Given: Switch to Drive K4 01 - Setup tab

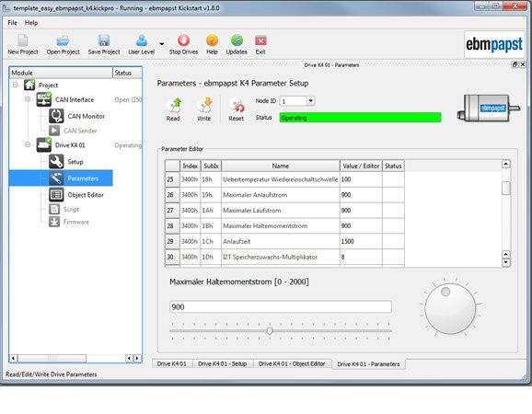Looking at the screenshot, I should [222, 363].
